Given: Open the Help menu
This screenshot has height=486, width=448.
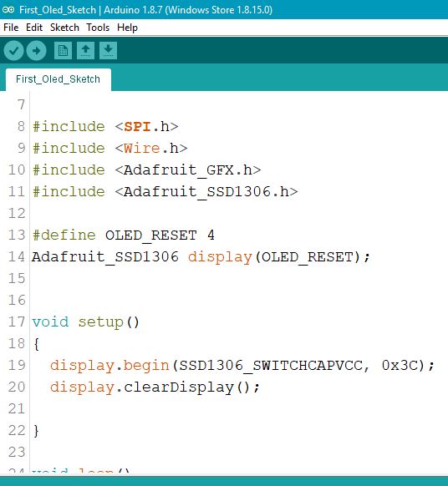Looking at the screenshot, I should coord(127,28).
